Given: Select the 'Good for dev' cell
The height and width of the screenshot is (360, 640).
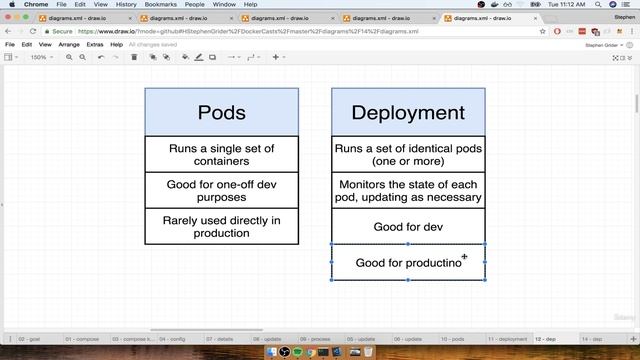Looking at the screenshot, I should click(408, 227).
